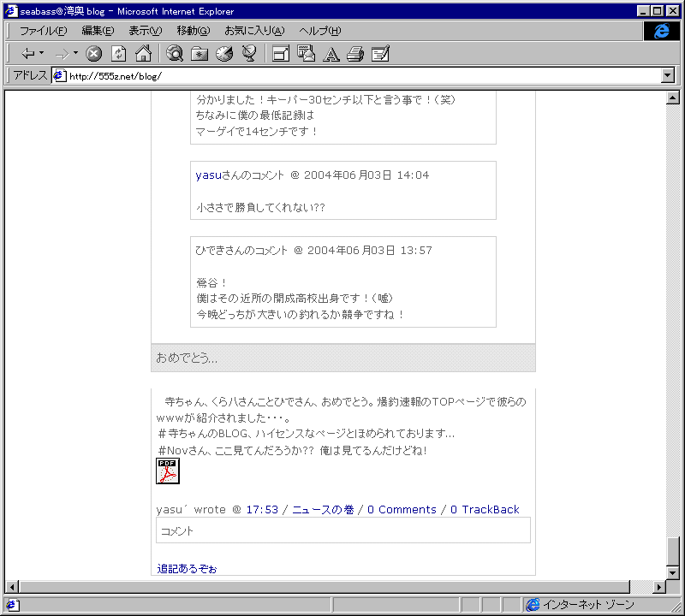Image resolution: width=685 pixels, height=616 pixels.
Task: Click the vertical scrollbar down arrow
Action: click(x=673, y=572)
